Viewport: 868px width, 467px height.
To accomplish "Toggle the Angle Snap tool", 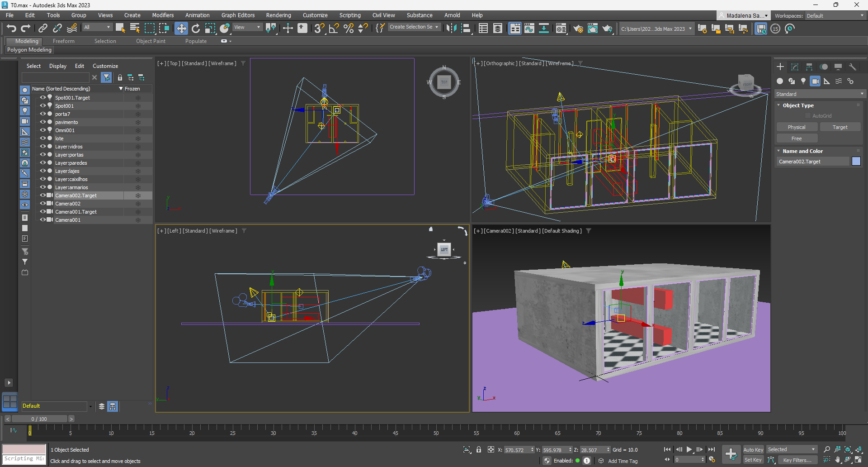I will click(334, 29).
